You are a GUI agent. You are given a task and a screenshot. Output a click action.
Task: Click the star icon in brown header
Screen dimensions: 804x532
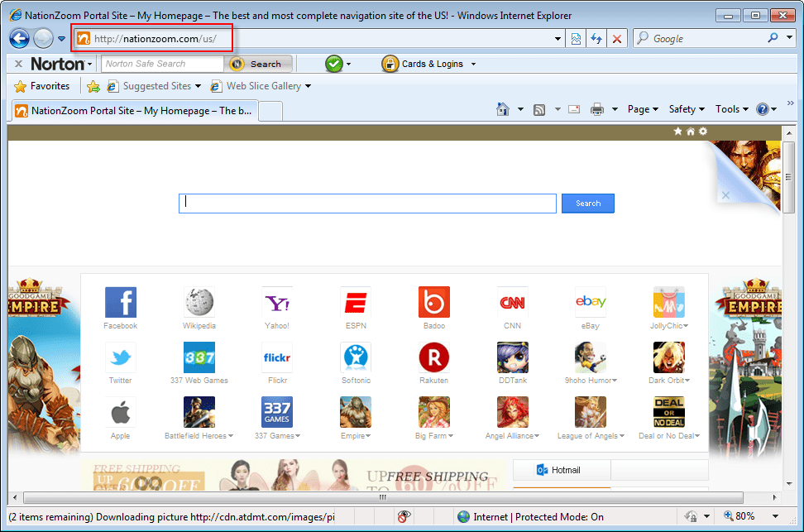click(x=678, y=132)
